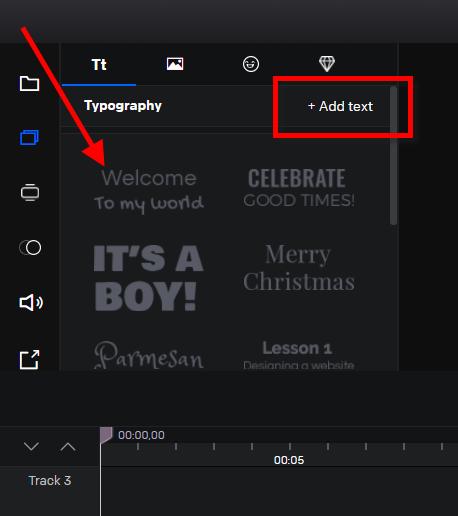Choose the Welcome To my world template
The height and width of the screenshot is (516, 458).
coord(149,191)
